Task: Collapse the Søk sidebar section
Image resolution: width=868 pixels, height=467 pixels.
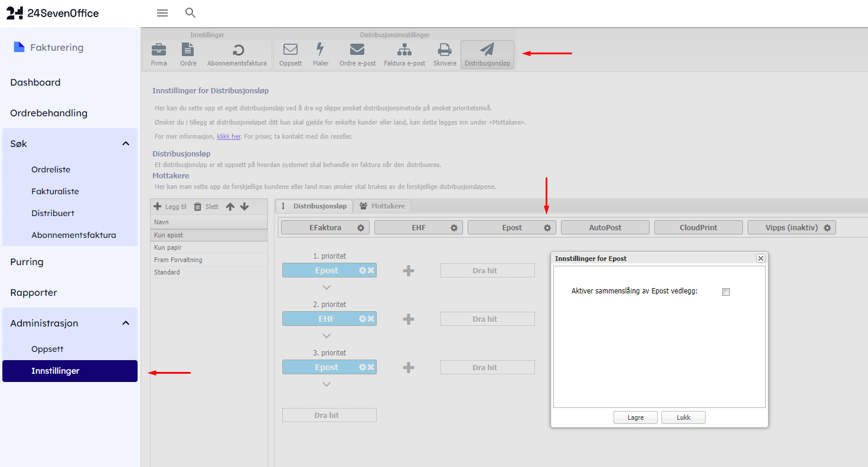Action: pyautogui.click(x=125, y=143)
